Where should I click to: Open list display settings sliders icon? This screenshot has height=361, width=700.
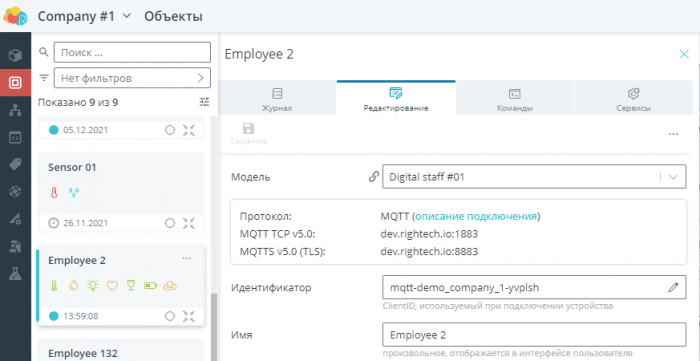(204, 103)
